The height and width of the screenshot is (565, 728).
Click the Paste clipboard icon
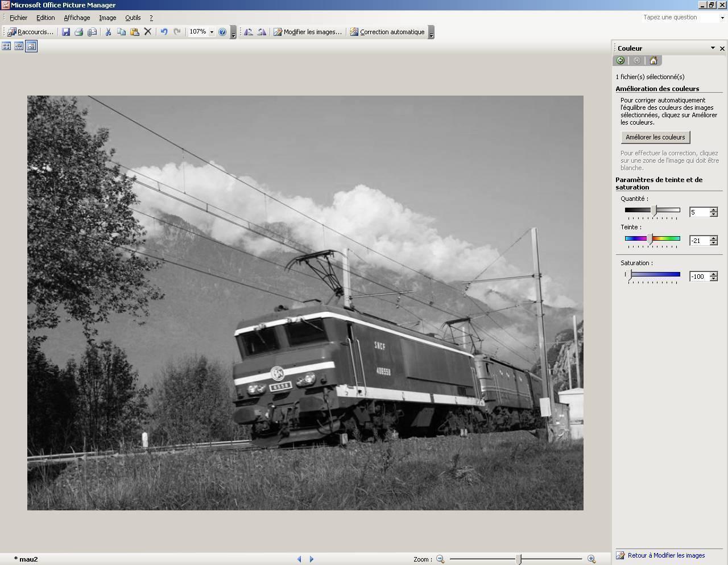click(135, 32)
